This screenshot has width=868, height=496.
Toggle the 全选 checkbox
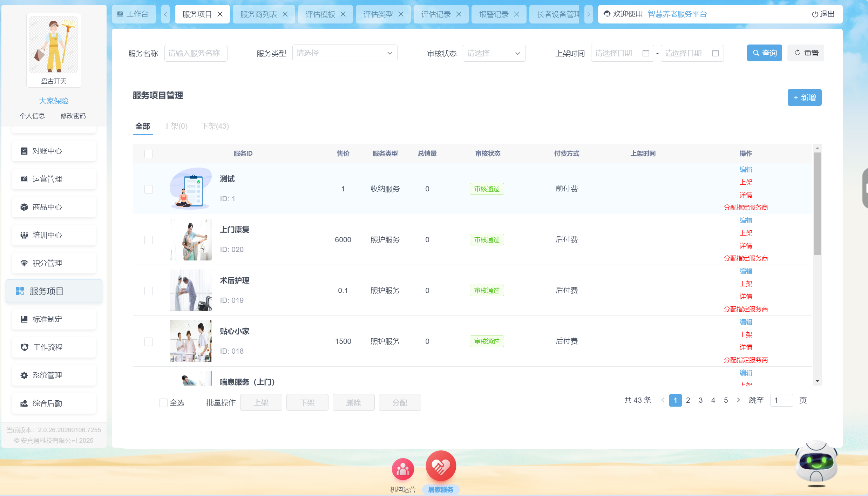[163, 403]
